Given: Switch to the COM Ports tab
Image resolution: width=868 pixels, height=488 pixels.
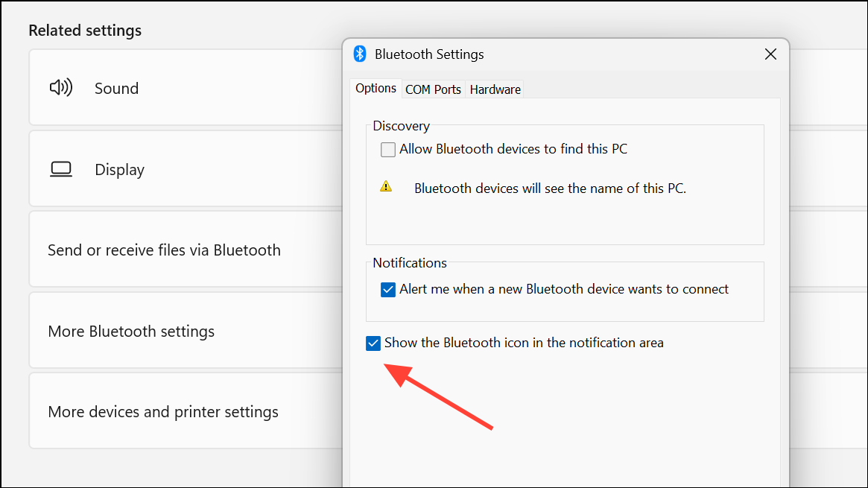Looking at the screenshot, I should 433,89.
